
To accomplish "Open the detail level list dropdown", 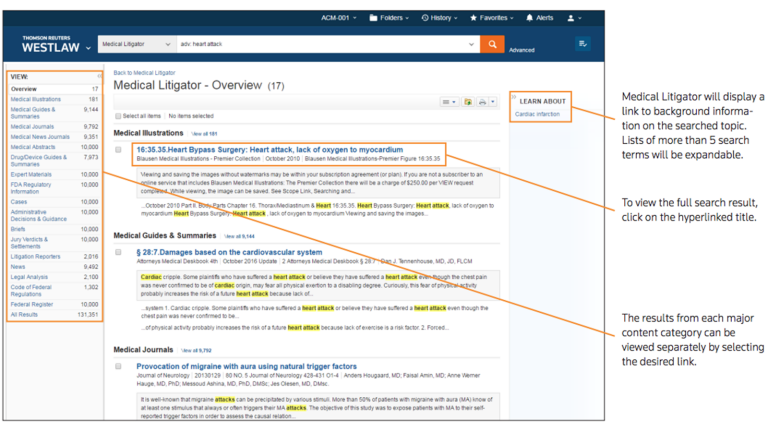I will 449,102.
